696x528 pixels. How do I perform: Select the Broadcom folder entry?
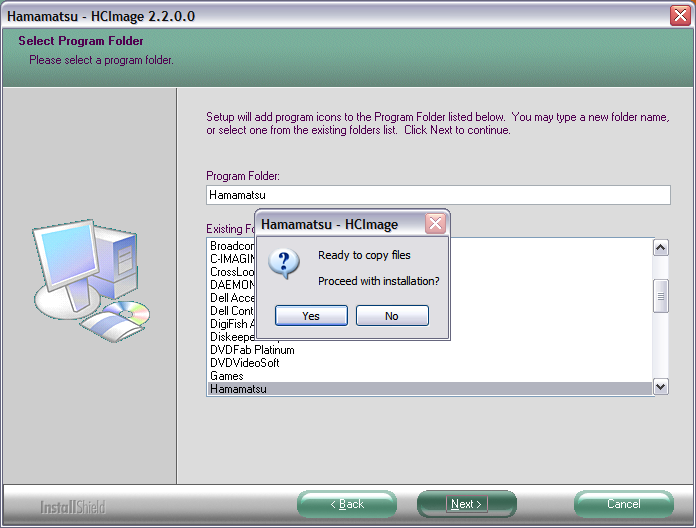coord(231,246)
